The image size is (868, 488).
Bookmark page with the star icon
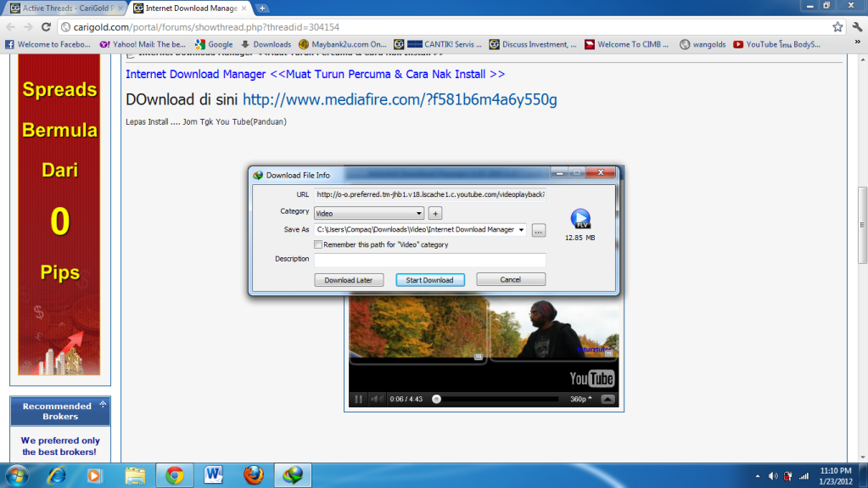(x=837, y=26)
